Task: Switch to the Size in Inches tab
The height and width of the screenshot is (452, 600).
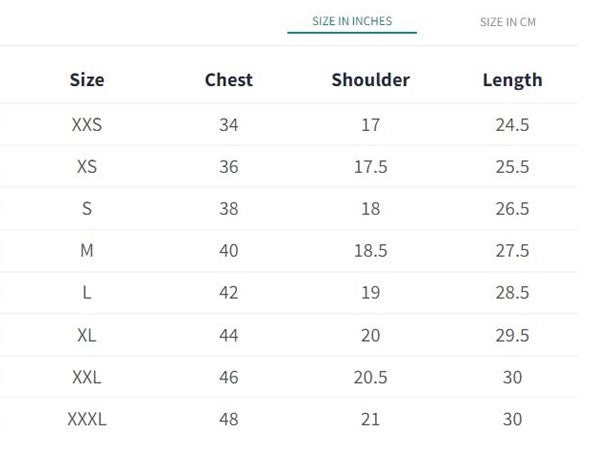Action: point(351,22)
